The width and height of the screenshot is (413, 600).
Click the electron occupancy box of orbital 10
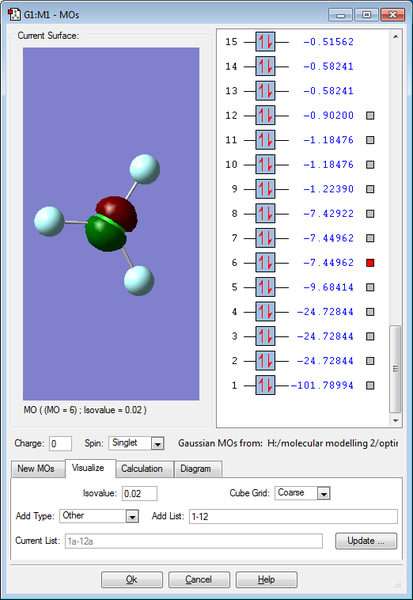tap(265, 165)
